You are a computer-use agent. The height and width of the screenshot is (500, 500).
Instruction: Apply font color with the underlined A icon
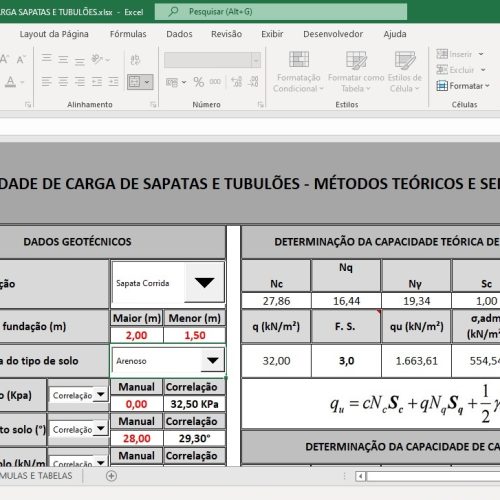[x=10, y=82]
